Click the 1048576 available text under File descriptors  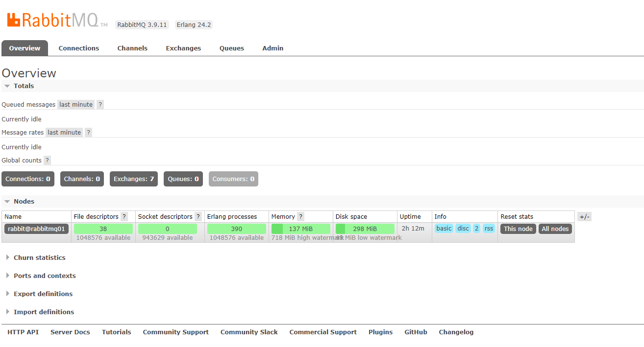pyautogui.click(x=103, y=238)
